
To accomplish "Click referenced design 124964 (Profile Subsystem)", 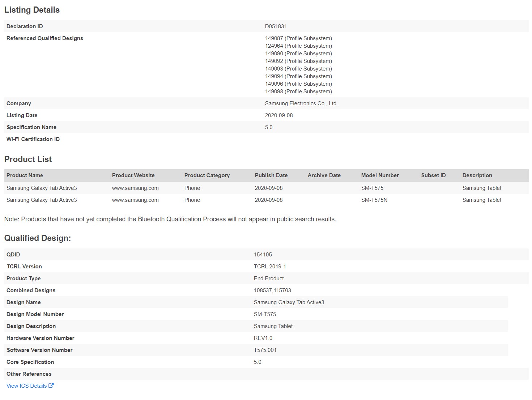I will 298,46.
